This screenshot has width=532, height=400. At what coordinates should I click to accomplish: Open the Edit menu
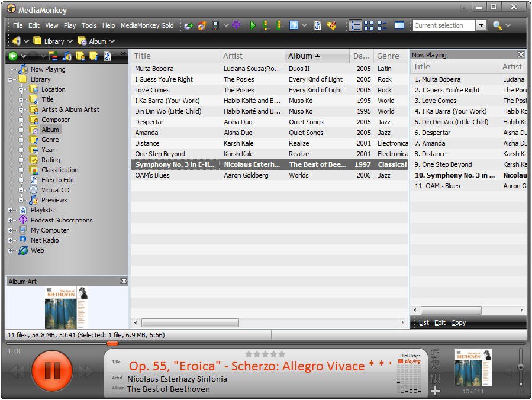(x=34, y=25)
